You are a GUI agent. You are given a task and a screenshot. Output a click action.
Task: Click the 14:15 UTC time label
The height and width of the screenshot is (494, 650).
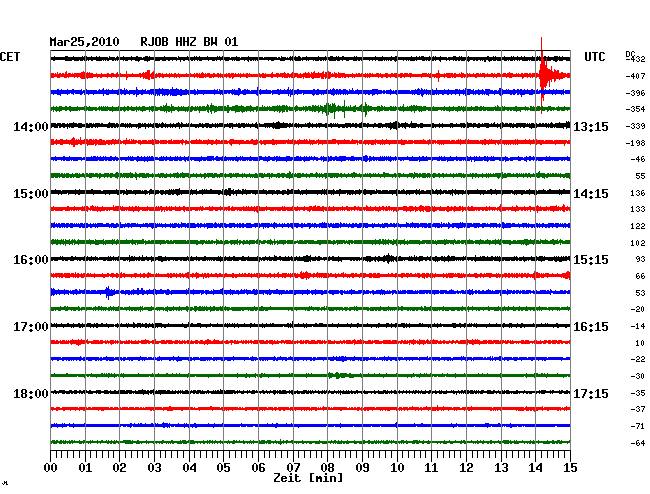coord(591,194)
